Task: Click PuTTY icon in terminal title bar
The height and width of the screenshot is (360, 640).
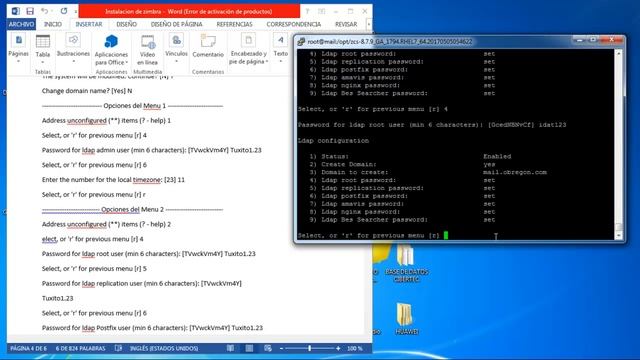Action: (301, 41)
